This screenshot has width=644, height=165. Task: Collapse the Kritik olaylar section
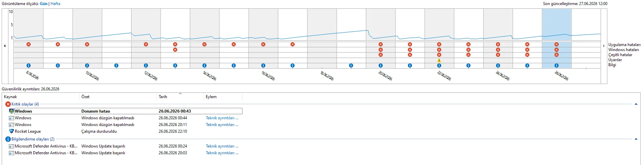point(636,104)
